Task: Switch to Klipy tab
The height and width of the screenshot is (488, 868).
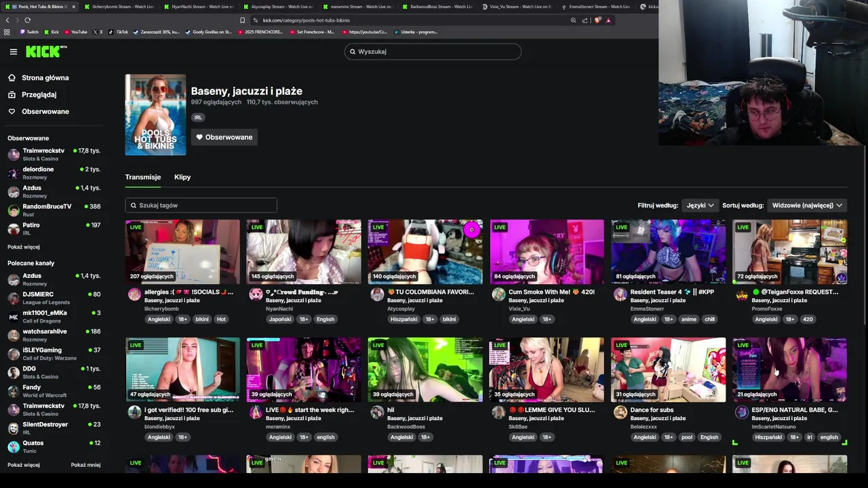Action: pyautogui.click(x=182, y=177)
